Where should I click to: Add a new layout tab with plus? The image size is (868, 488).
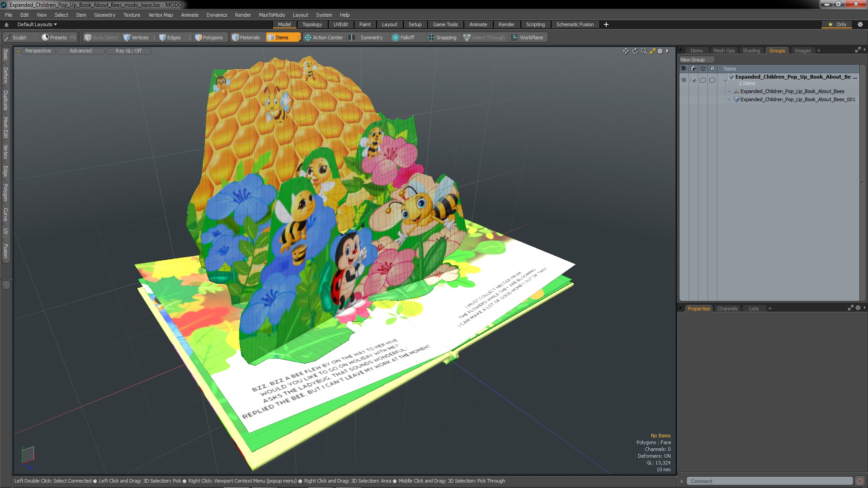coord(606,24)
